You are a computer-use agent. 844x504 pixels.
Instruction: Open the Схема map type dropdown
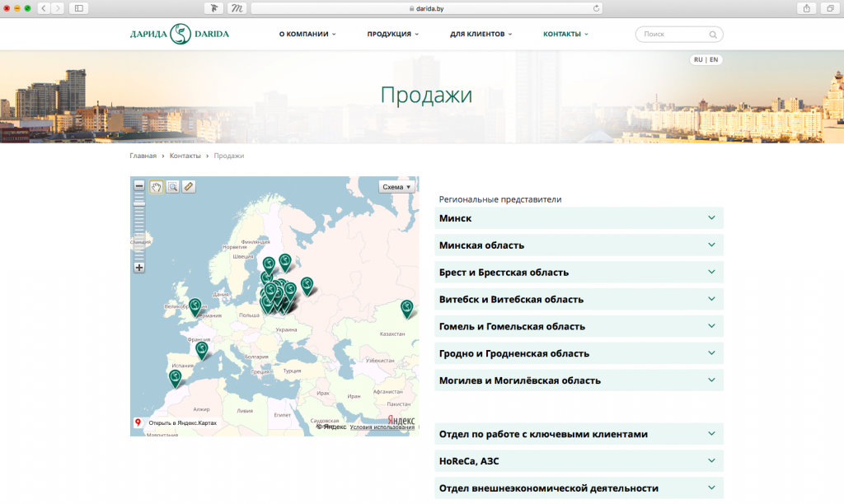pyautogui.click(x=396, y=187)
